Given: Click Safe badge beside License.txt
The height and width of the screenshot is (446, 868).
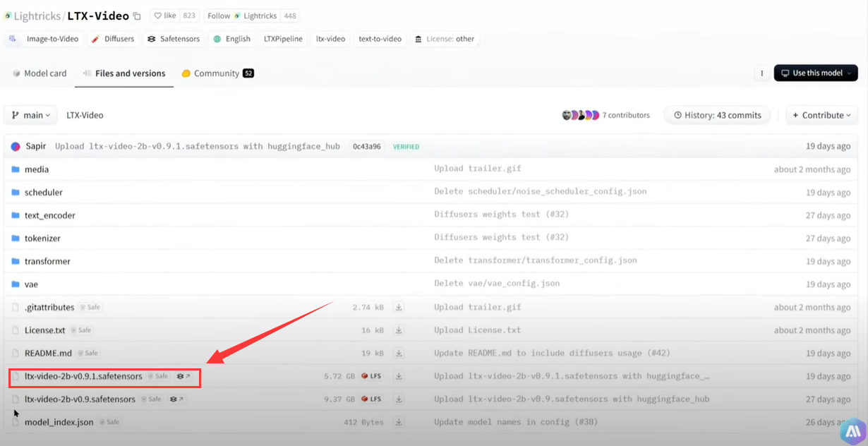Looking at the screenshot, I should (81, 330).
